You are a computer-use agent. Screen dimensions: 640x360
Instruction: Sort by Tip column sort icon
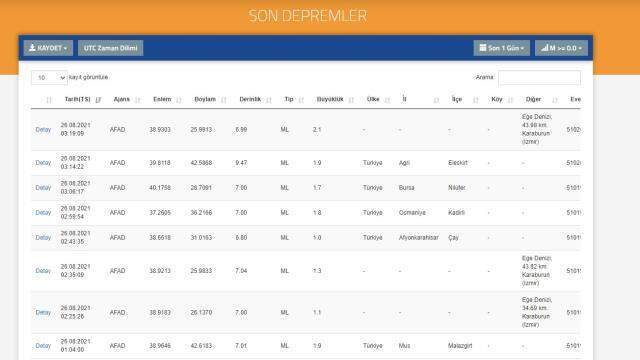point(301,100)
